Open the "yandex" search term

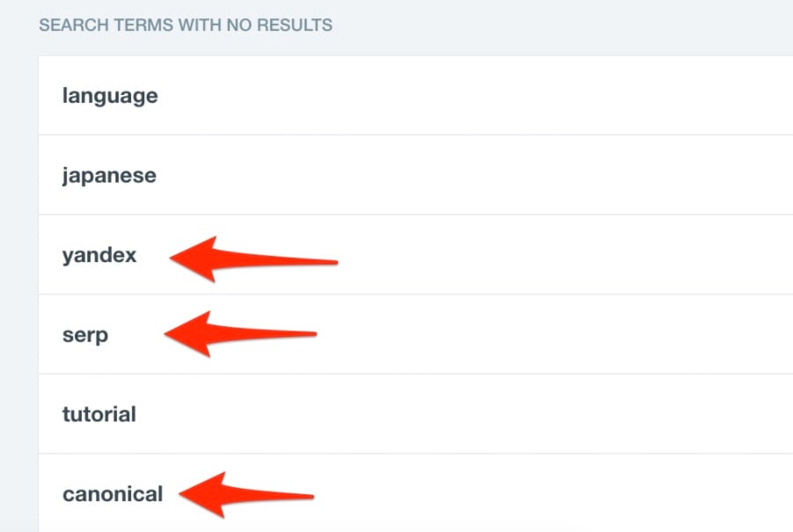pos(99,256)
